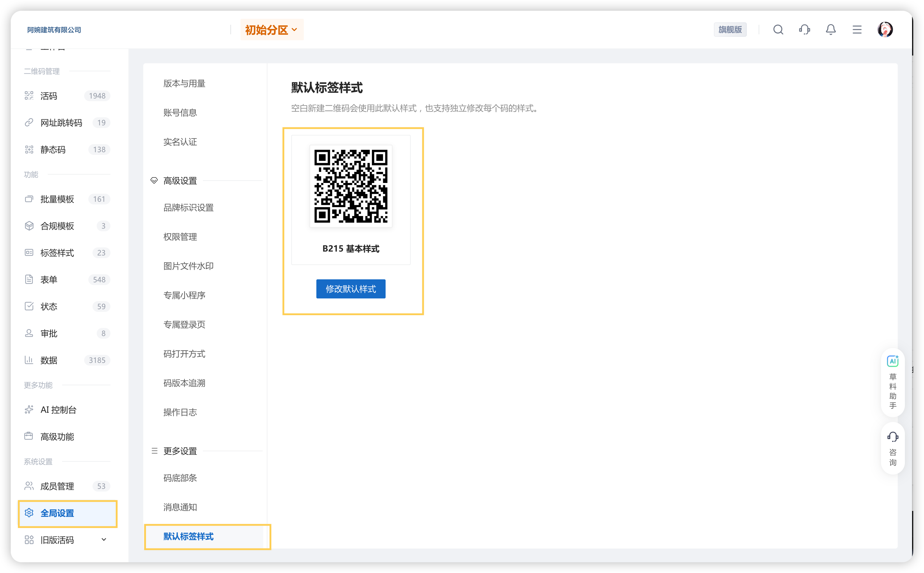Screen dimensions: 924x573
Task: Open the notifications bell
Action: tap(830, 30)
